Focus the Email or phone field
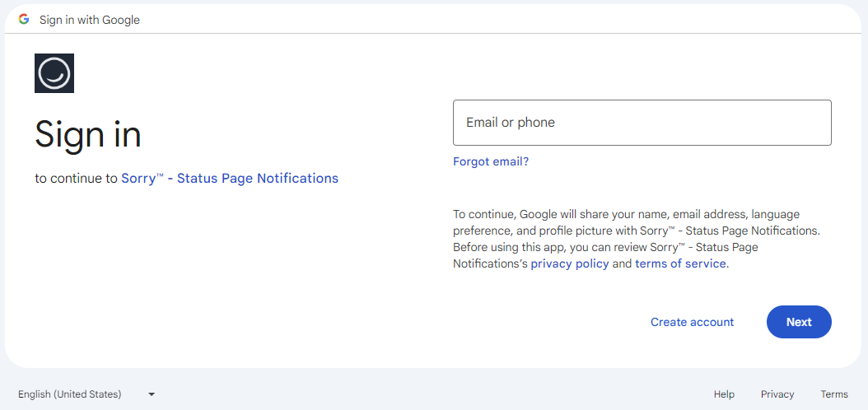 tap(642, 123)
